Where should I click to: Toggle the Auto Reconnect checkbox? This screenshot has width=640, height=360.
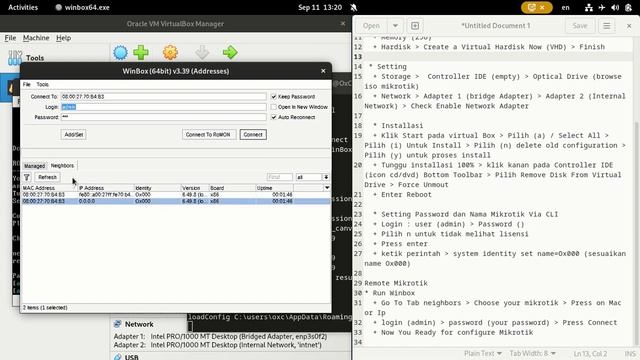click(274, 117)
